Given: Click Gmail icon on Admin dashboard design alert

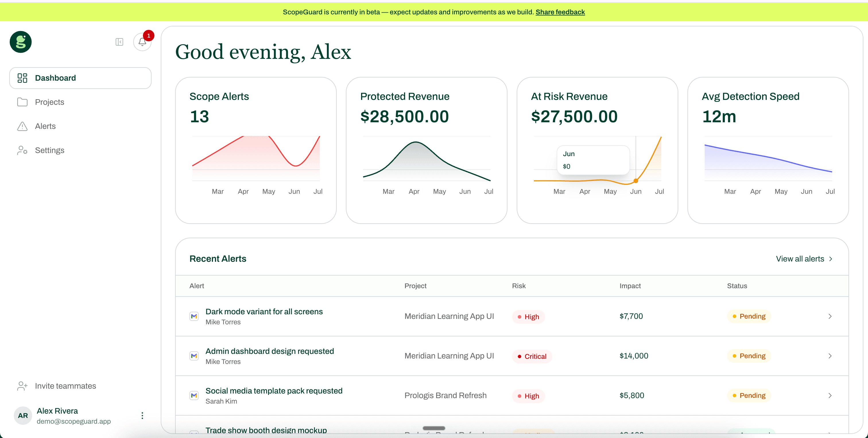Looking at the screenshot, I should (194, 356).
